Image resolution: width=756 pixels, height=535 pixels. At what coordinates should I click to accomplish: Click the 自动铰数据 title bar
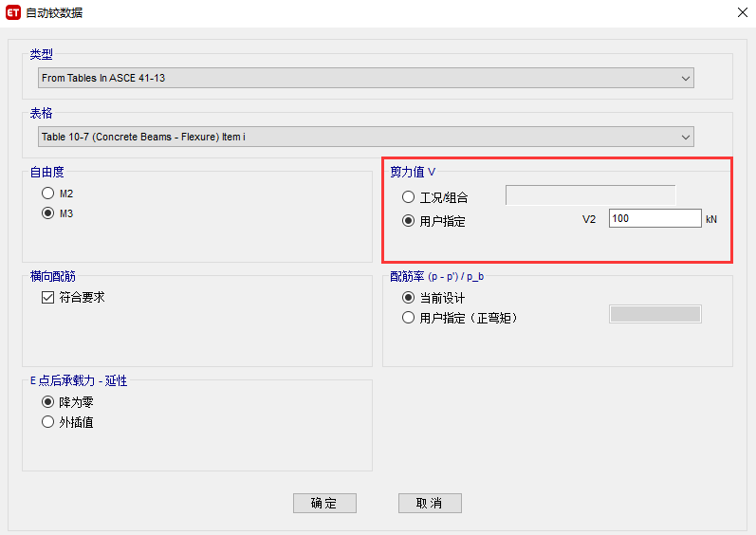(x=379, y=13)
